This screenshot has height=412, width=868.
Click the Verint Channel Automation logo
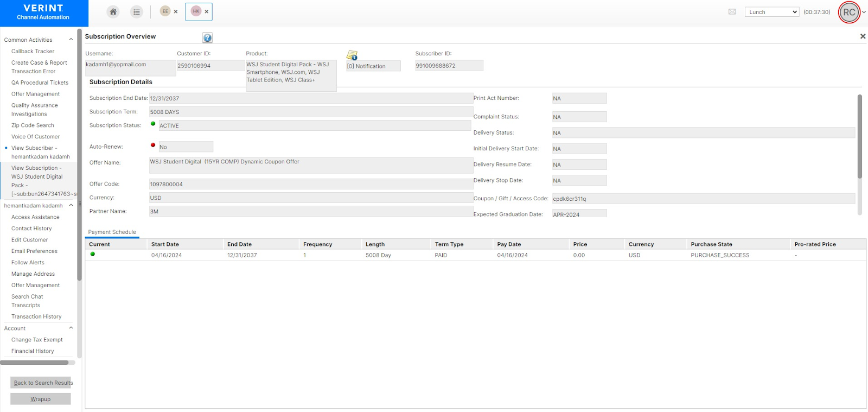pyautogui.click(x=43, y=12)
